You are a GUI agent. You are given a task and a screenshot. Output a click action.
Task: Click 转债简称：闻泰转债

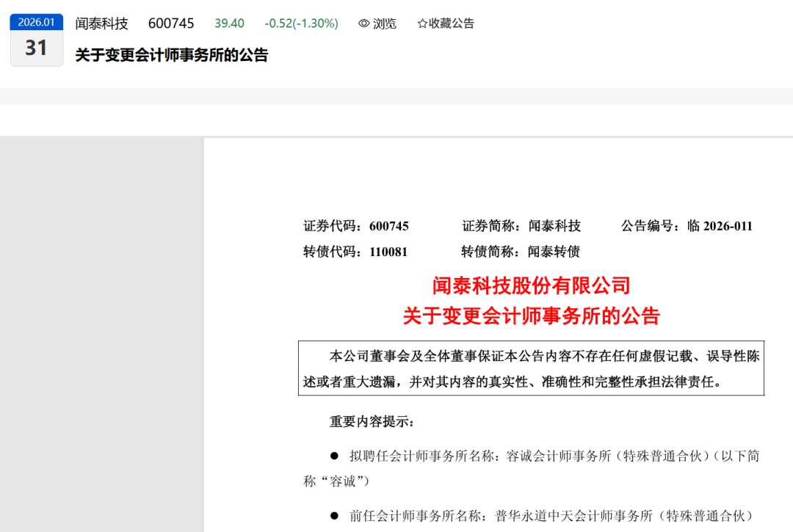521,252
